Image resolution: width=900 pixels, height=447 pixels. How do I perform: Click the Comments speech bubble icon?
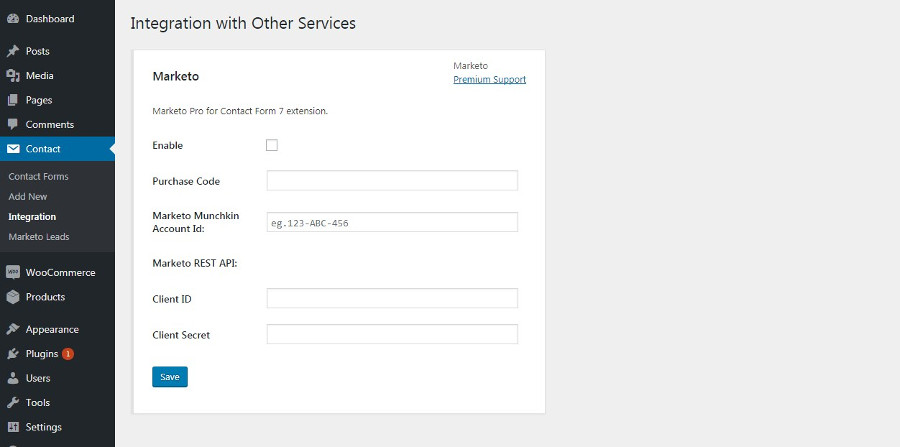[x=13, y=125]
